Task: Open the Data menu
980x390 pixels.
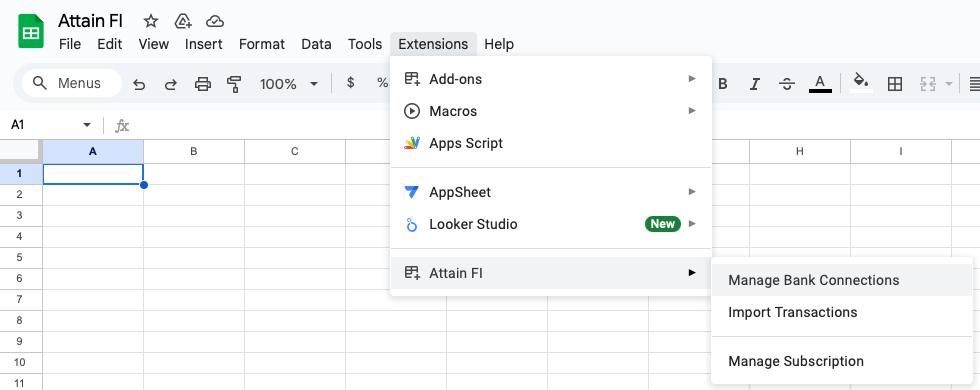Action: pos(316,44)
